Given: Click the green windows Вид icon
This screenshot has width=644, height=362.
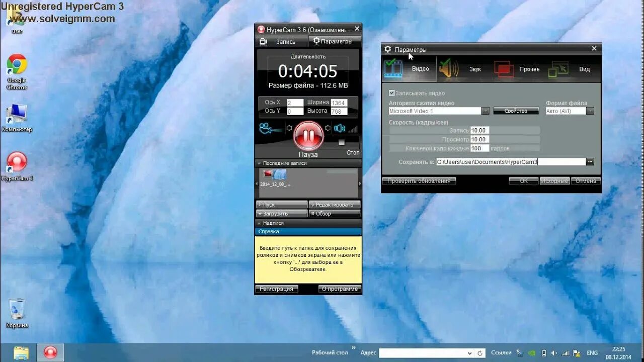Looking at the screenshot, I should 558,69.
